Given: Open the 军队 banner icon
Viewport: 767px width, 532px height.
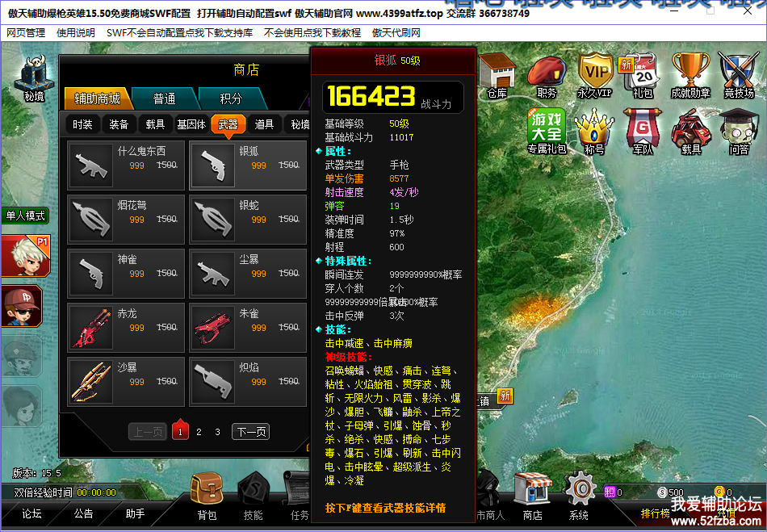Looking at the screenshot, I should (643, 132).
